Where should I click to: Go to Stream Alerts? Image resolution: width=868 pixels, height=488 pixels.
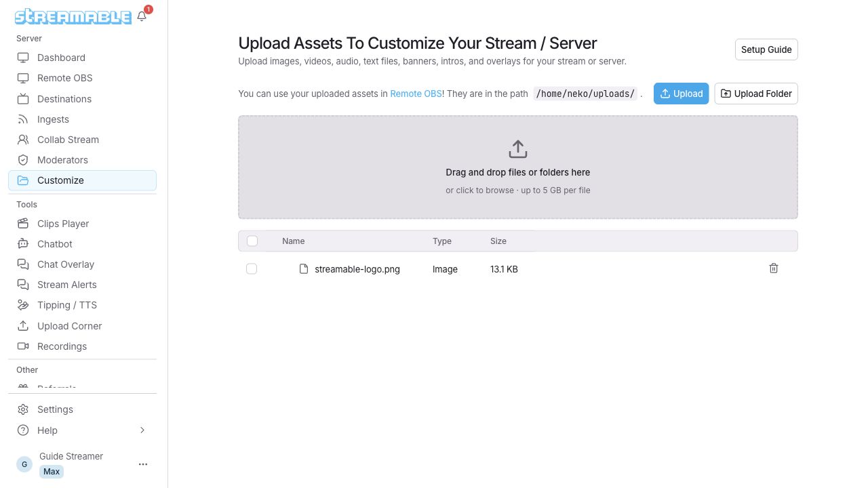pos(83,285)
